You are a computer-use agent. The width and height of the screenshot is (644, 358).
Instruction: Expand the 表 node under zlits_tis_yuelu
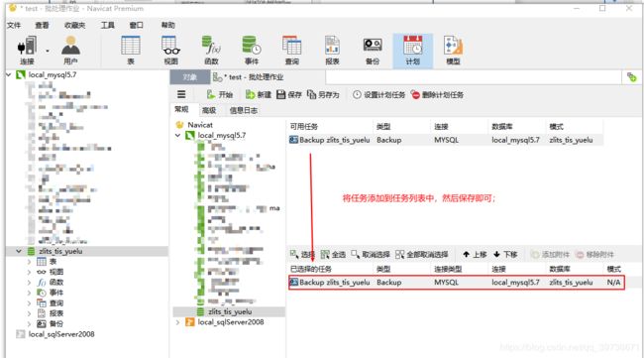pos(29,262)
